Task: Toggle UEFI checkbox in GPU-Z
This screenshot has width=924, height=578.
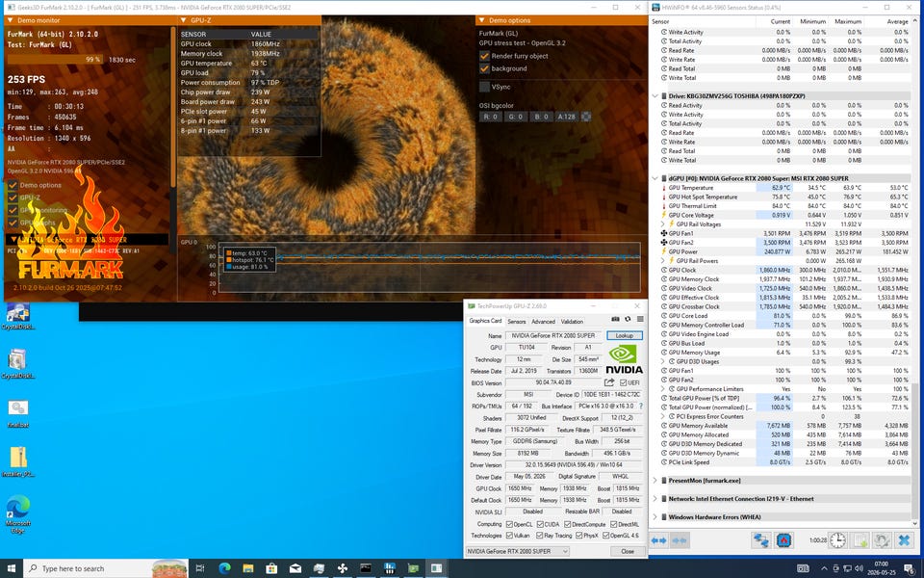Action: point(624,382)
